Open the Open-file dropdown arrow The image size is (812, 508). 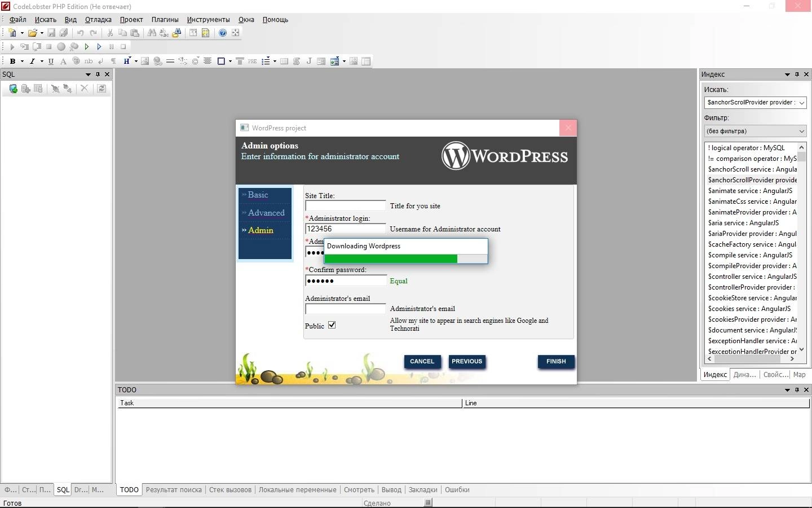pos(42,33)
